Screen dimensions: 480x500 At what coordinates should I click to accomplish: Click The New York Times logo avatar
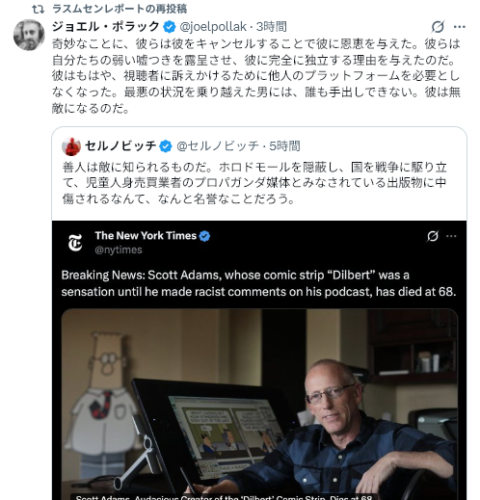coord(75,243)
